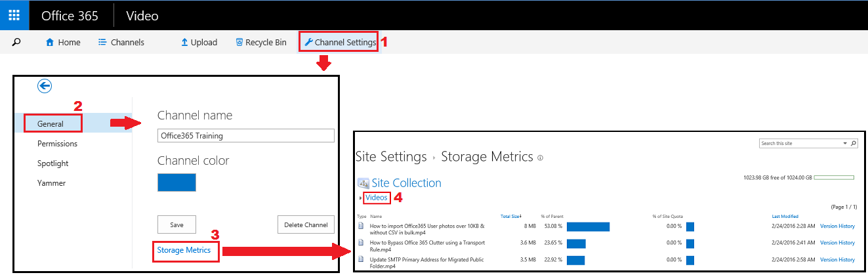The image size is (868, 277).
Task: Open the Channels list
Action: tap(121, 42)
